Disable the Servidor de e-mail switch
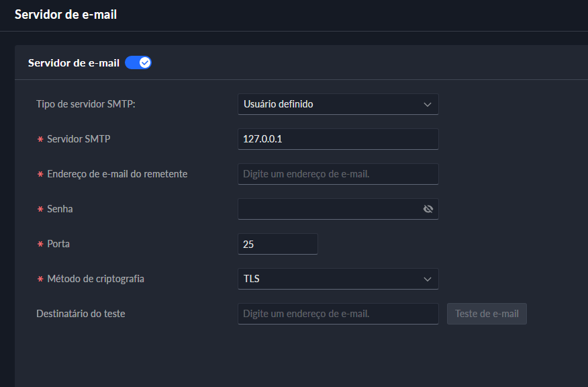The width and height of the screenshot is (588, 387). (x=138, y=63)
